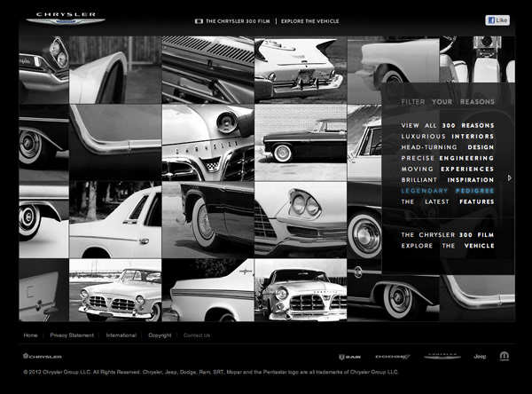Click Home footer link
532x394 pixels.
pos(30,335)
